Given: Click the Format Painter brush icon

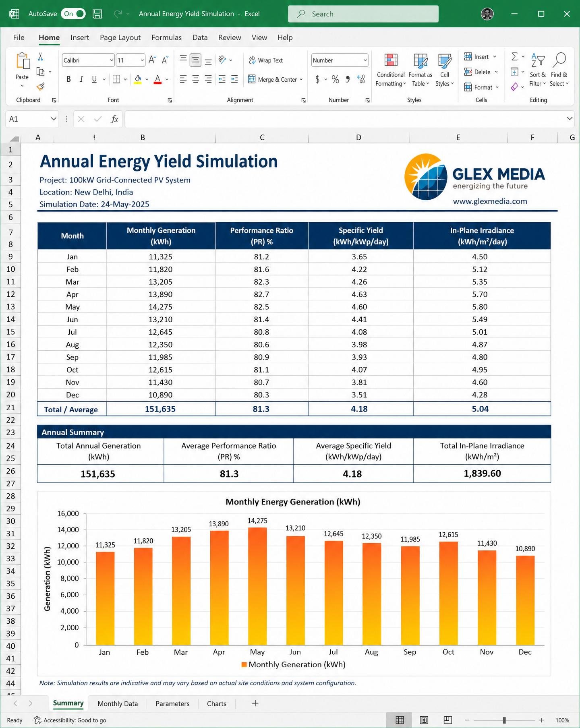Looking at the screenshot, I should click(40, 86).
